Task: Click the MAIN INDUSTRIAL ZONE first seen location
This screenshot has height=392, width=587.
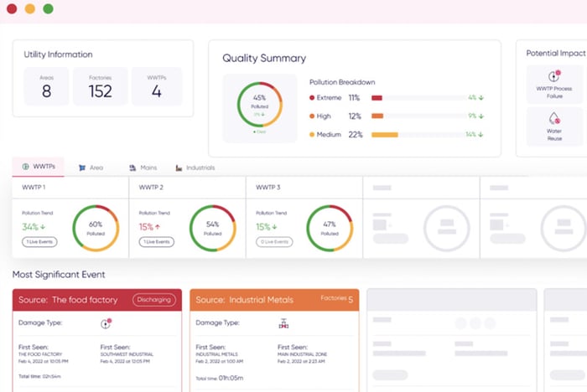Action: click(302, 354)
